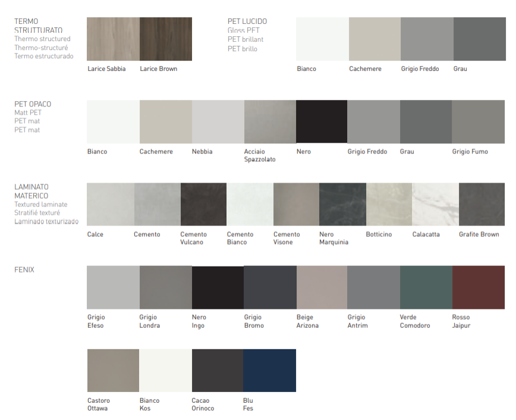Pick the PET Lucido Bianco swatch
Image resolution: width=516 pixels, height=420 pixels.
click(322, 39)
